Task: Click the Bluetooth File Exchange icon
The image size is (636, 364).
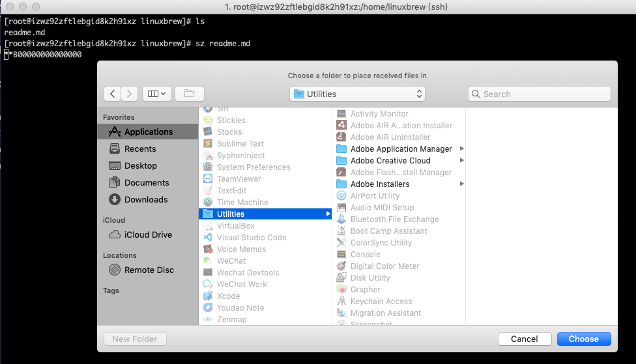Action: (341, 219)
